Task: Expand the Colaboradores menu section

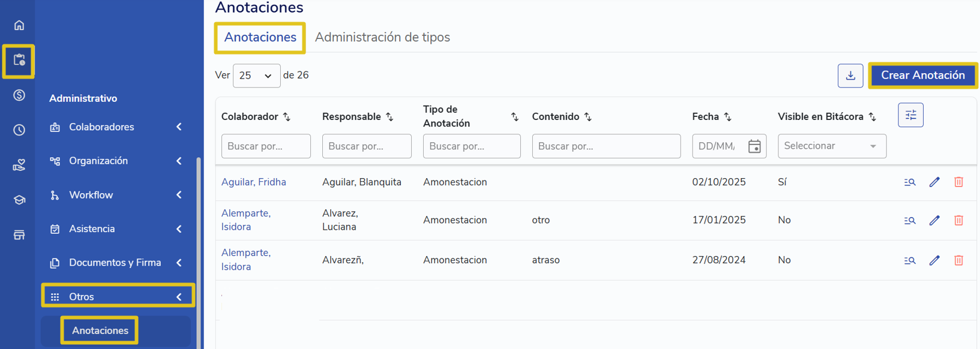Action: coord(116,127)
